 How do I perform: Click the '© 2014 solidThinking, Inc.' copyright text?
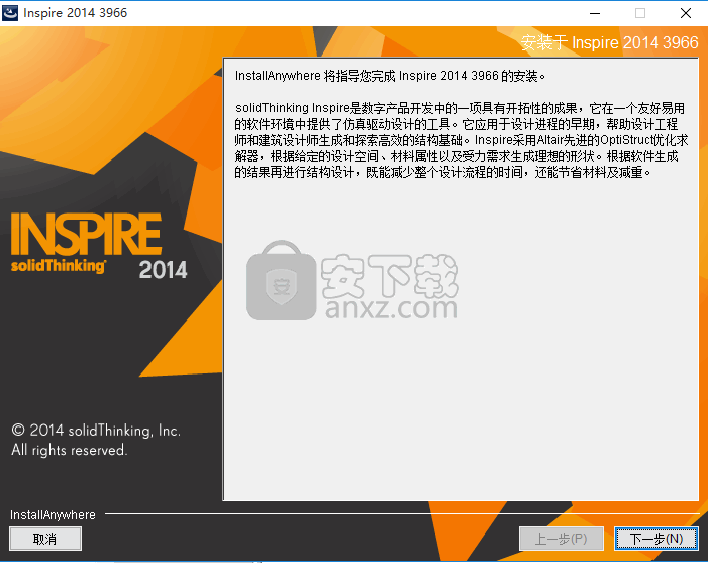click(96, 430)
